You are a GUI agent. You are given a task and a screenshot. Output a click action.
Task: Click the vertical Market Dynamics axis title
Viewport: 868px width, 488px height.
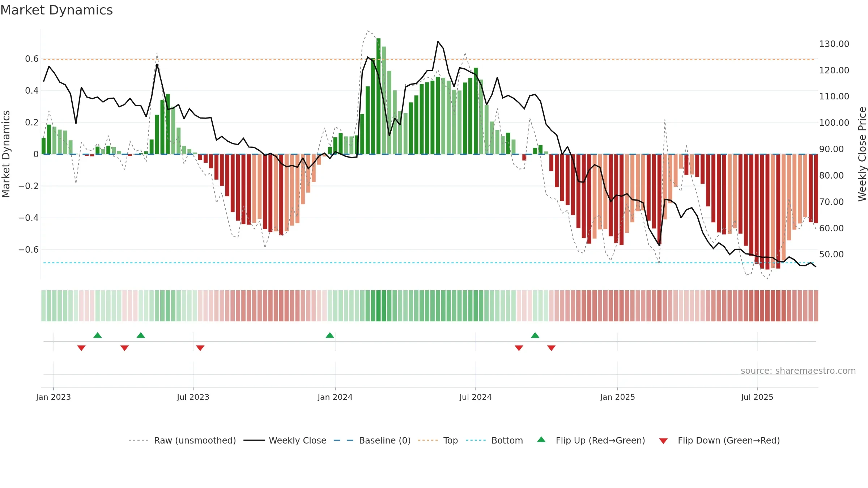pos(6,154)
